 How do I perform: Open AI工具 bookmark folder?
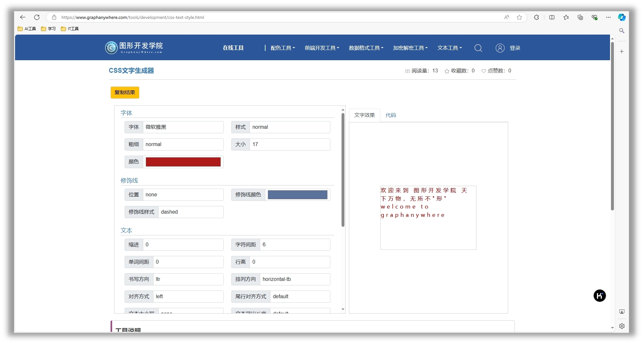coord(27,29)
